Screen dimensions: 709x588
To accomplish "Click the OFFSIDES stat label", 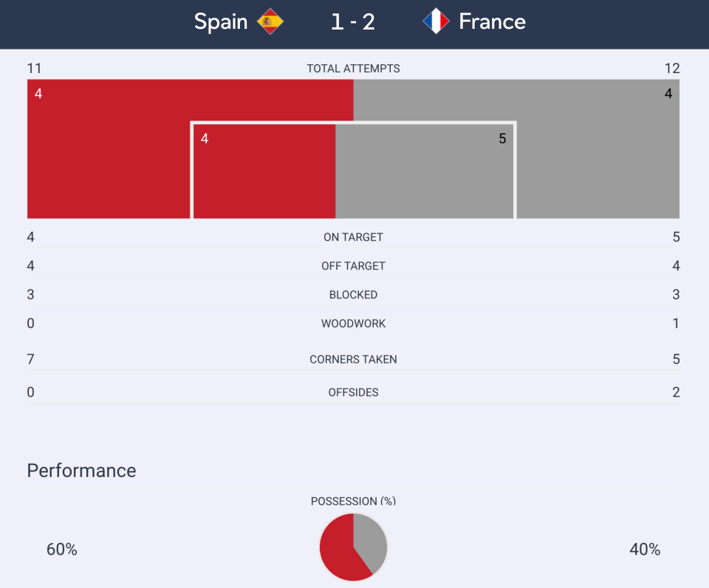I will coord(353,392).
